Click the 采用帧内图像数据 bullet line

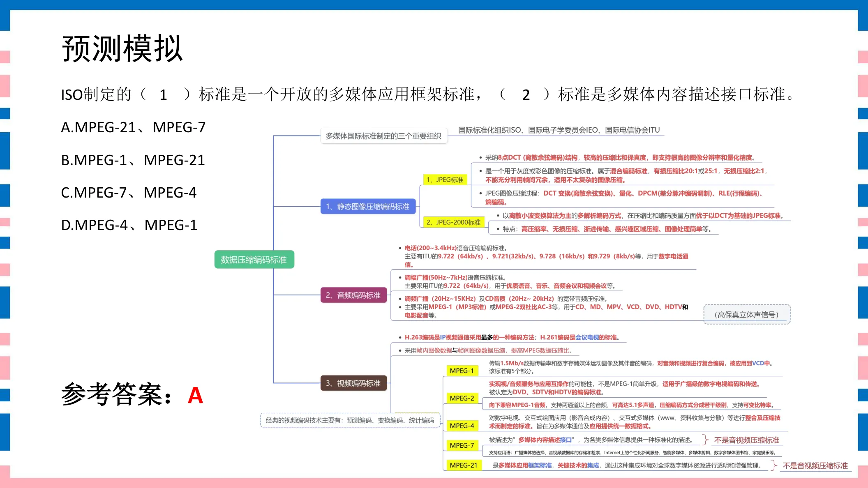click(x=489, y=350)
